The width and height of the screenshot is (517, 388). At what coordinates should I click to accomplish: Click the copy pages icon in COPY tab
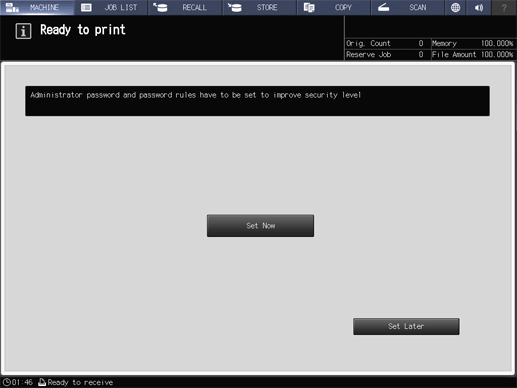point(309,7)
